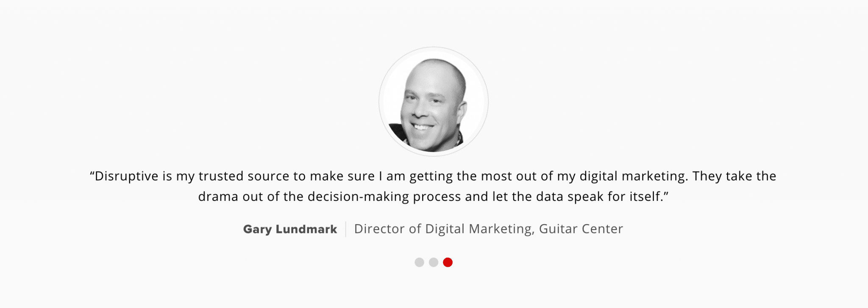Screen dimensions: 868x308
Task: Click the word Lundmark
Action: (x=306, y=229)
